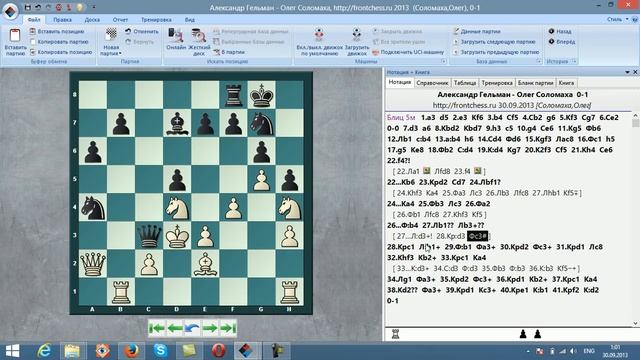Open the Стиль dropdown
The height and width of the screenshot is (360, 640).
click(618, 19)
